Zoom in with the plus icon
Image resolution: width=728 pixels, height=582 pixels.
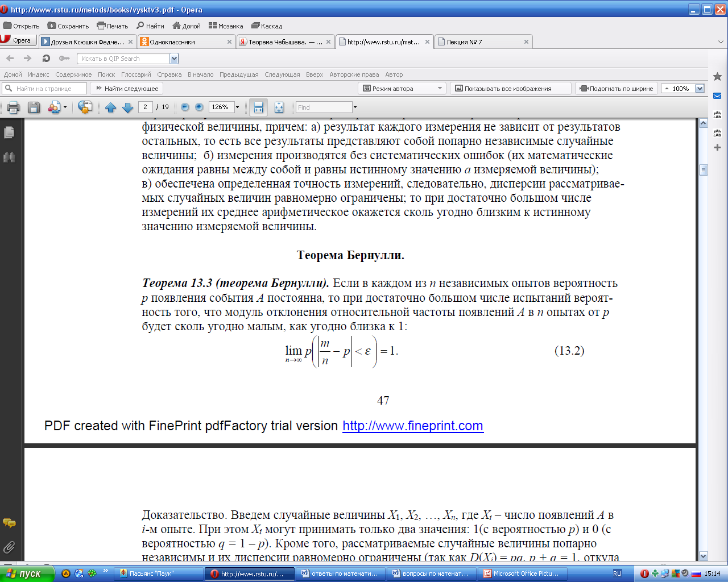pos(199,107)
